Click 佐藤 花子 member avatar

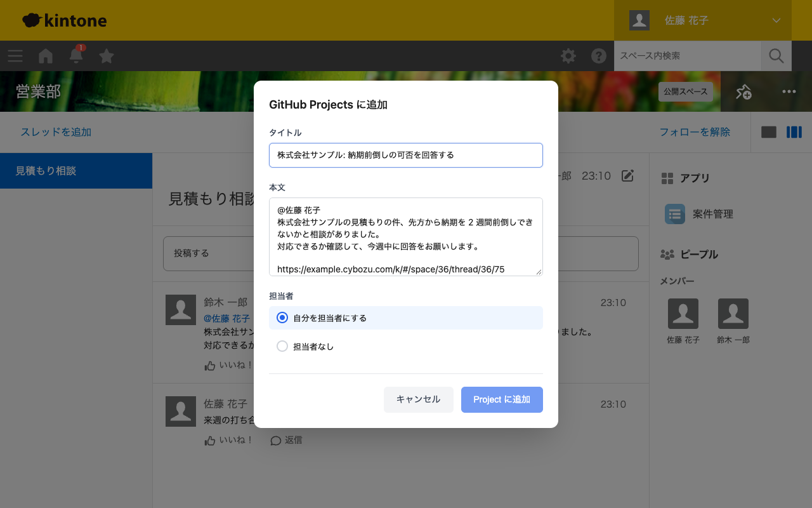683,314
